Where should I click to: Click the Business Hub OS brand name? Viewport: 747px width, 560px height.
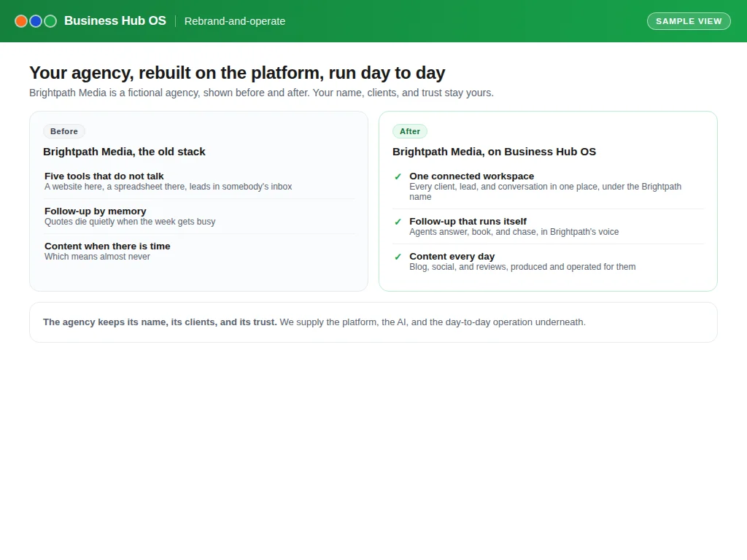[x=115, y=21]
